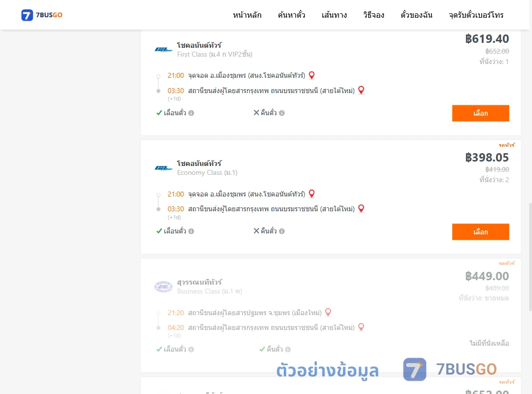Click the ที่นั่งว่าง: ขายหมด text

484,298
